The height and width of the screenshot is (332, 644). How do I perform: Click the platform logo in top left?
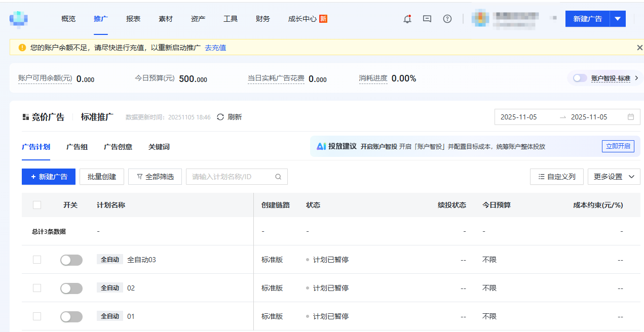[x=19, y=19]
